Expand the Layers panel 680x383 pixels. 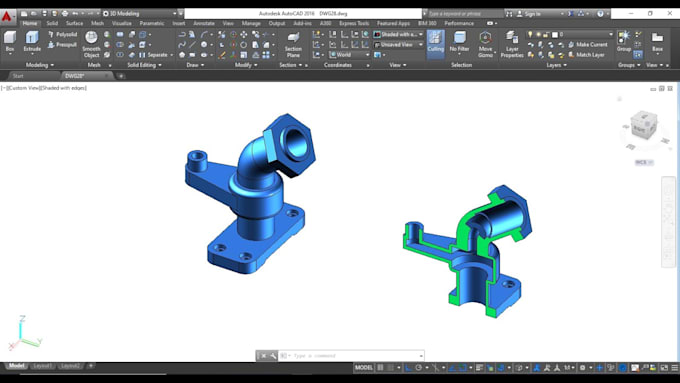pyautogui.click(x=556, y=65)
